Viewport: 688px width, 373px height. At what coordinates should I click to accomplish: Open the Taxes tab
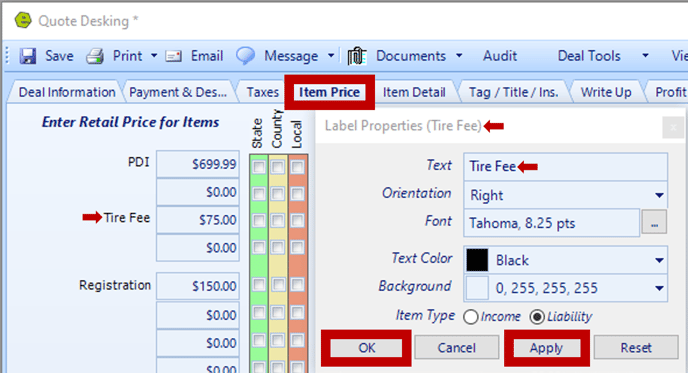click(262, 92)
